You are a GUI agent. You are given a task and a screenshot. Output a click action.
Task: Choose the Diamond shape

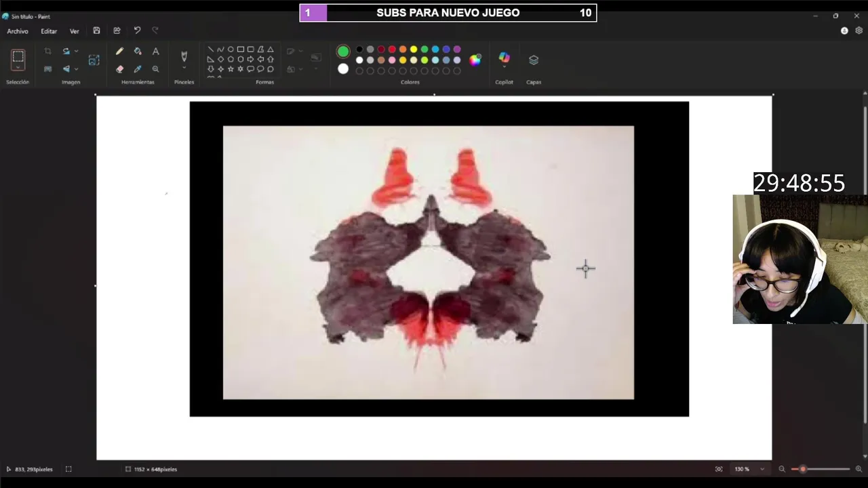220,59
